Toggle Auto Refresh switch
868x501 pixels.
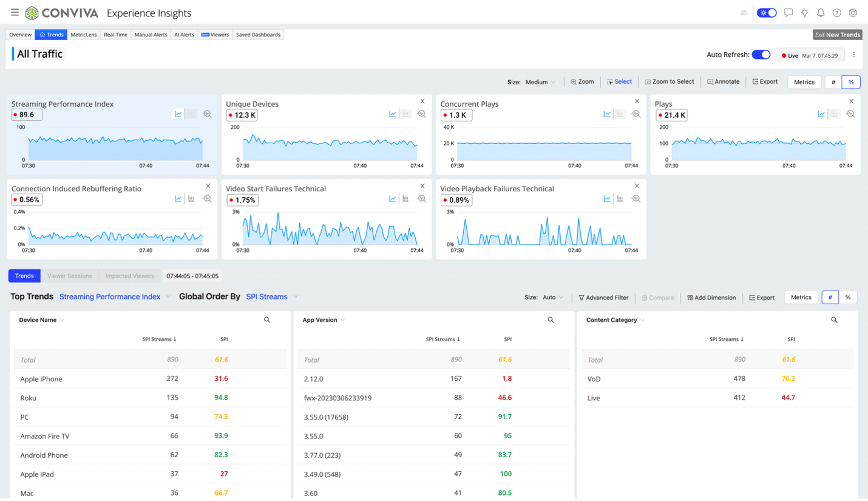click(x=761, y=55)
